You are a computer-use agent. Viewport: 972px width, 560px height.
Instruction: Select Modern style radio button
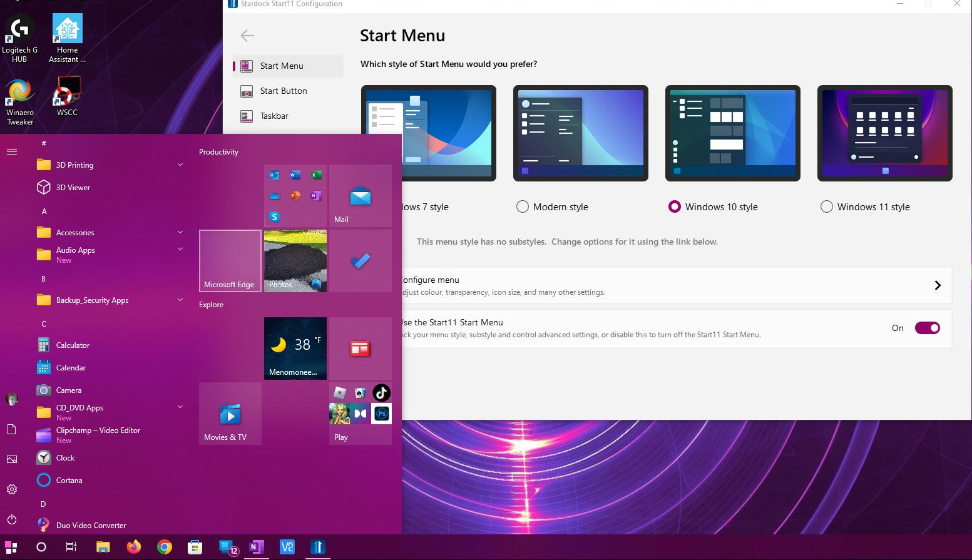click(523, 206)
